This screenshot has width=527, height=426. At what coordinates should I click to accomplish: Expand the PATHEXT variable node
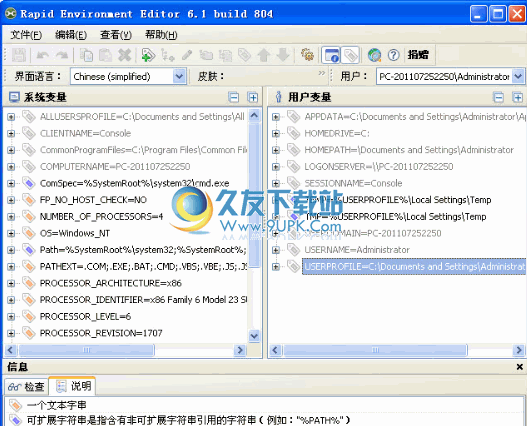click(11, 267)
